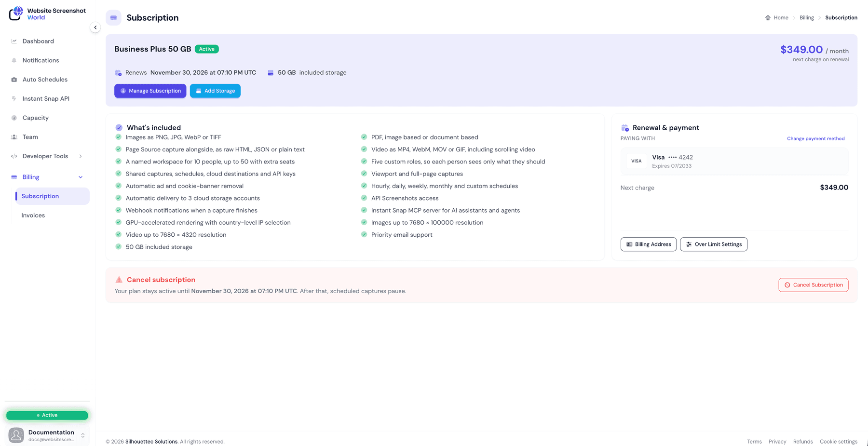Click the "$349.00" next charge amount
The width and height of the screenshot is (868, 446).
click(834, 188)
